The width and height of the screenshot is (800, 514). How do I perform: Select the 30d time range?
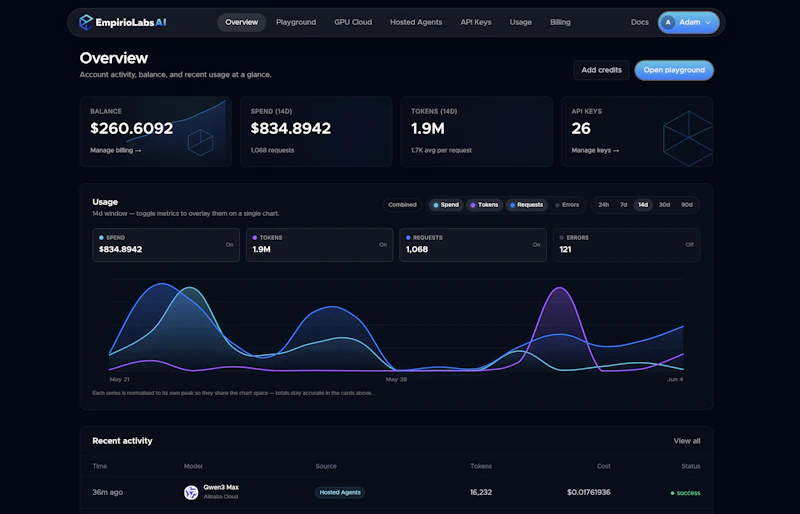(x=664, y=205)
